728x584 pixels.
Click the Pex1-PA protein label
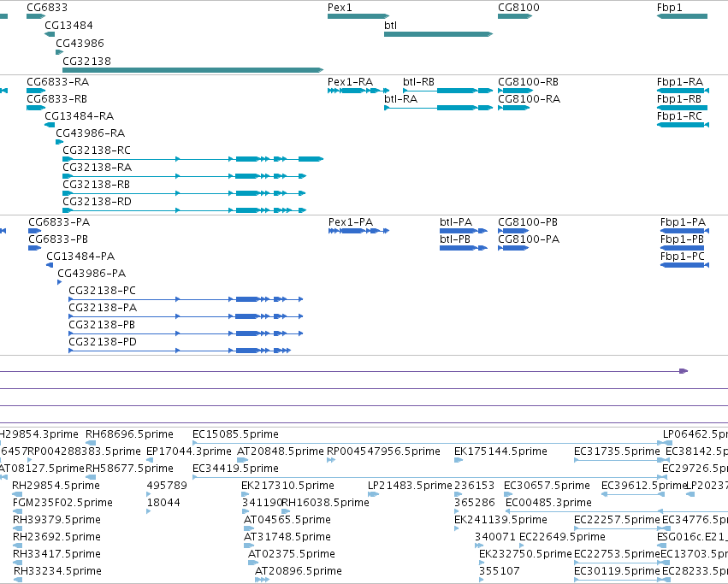351,222
